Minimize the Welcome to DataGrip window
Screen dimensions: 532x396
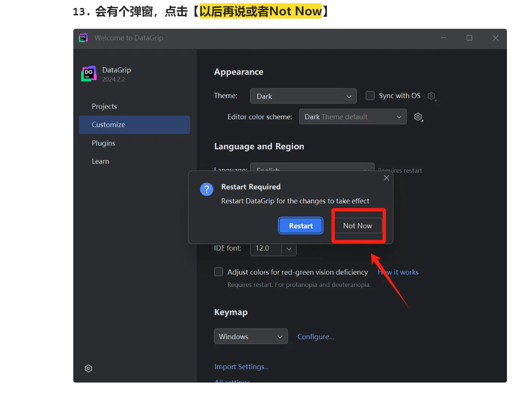[x=443, y=38]
